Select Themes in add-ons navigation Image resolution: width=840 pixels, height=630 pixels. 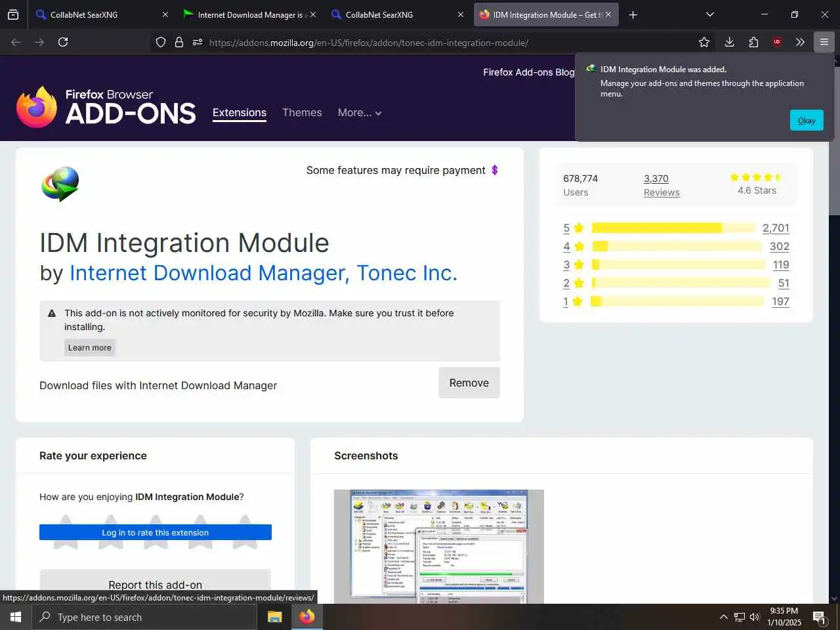click(x=302, y=112)
